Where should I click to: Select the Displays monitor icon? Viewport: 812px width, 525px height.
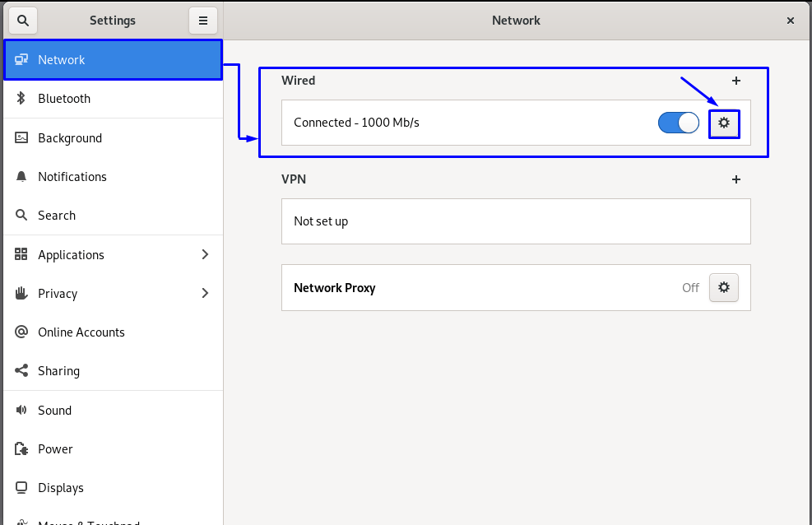click(21, 487)
